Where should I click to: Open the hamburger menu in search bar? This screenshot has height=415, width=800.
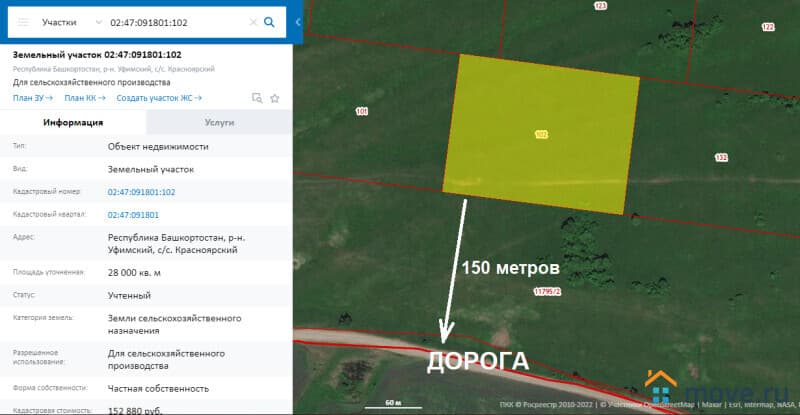point(22,21)
